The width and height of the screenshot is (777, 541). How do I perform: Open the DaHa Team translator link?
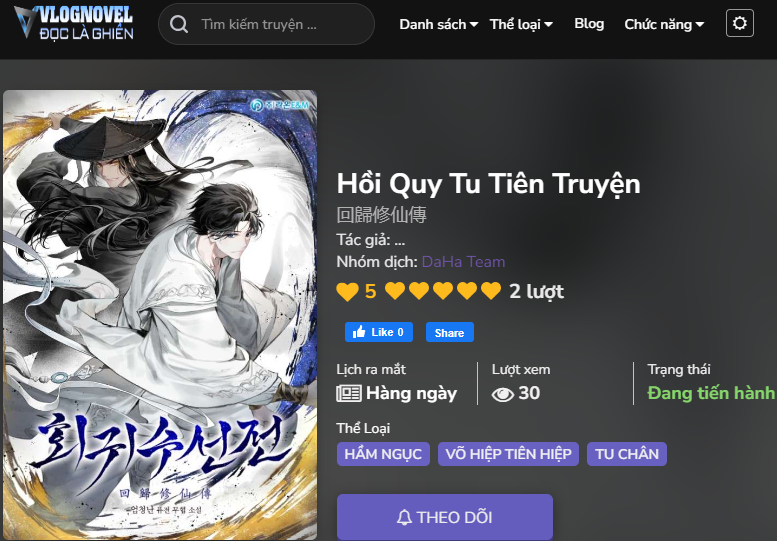pyautogui.click(x=463, y=262)
